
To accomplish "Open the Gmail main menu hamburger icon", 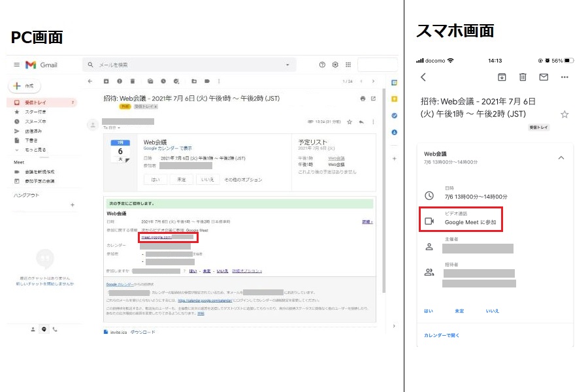I will pyautogui.click(x=16, y=65).
